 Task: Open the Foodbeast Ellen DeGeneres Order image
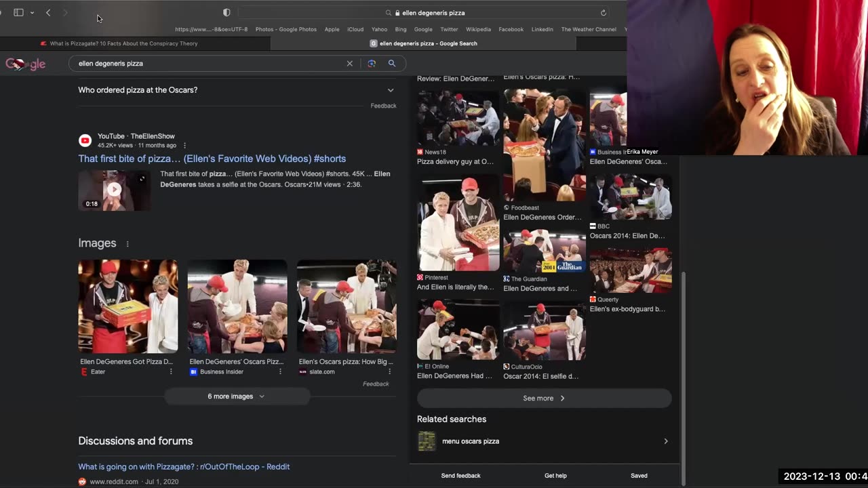[x=545, y=145]
